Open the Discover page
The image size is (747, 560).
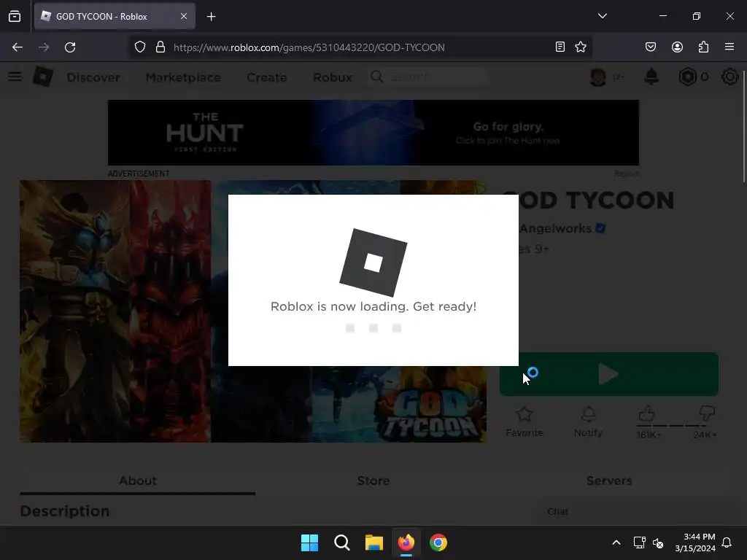[93, 77]
